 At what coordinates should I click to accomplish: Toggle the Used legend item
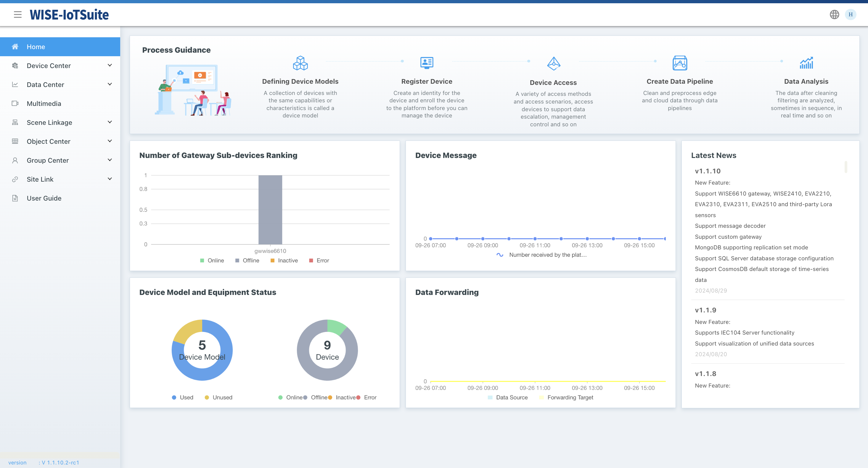coord(183,397)
